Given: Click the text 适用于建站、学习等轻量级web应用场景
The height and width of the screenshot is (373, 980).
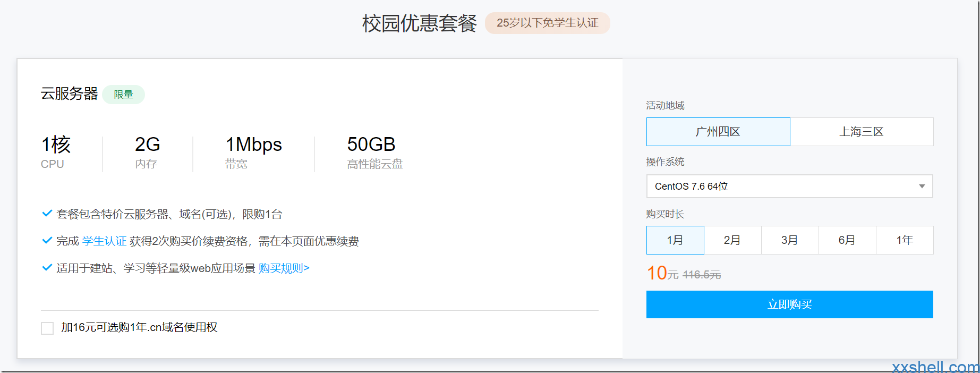Looking at the screenshot, I should [x=156, y=268].
